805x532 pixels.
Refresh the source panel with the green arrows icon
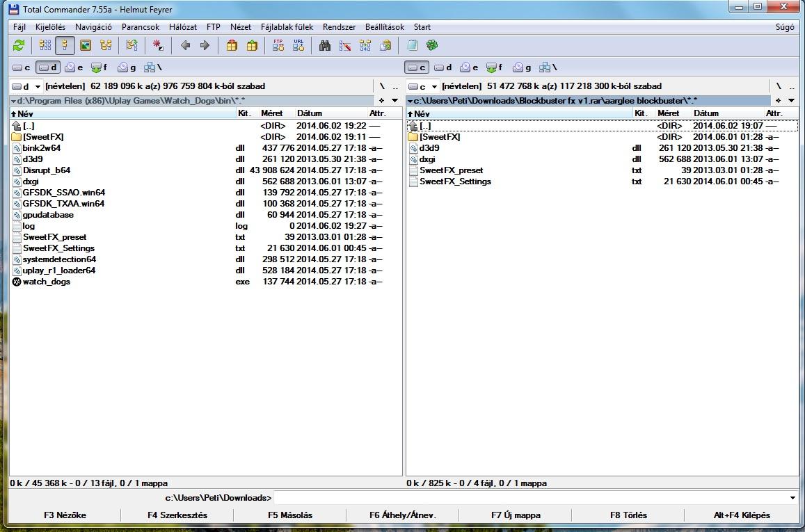tap(19, 46)
